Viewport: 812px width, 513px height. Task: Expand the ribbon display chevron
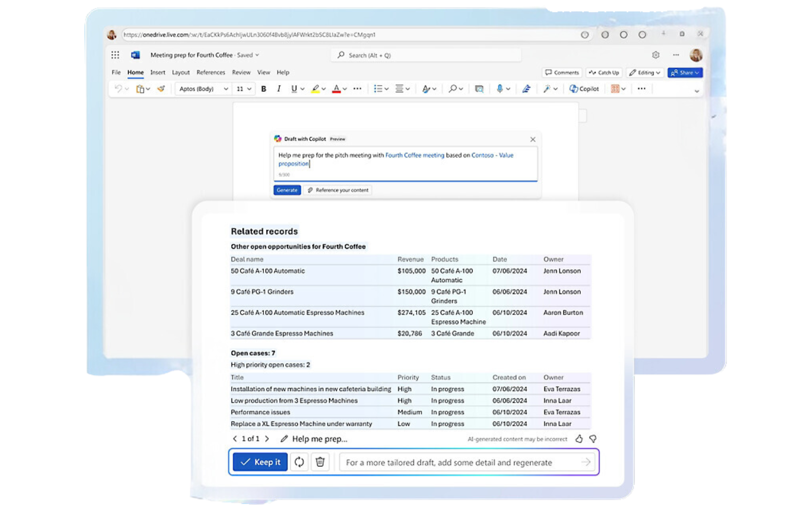coord(697,91)
